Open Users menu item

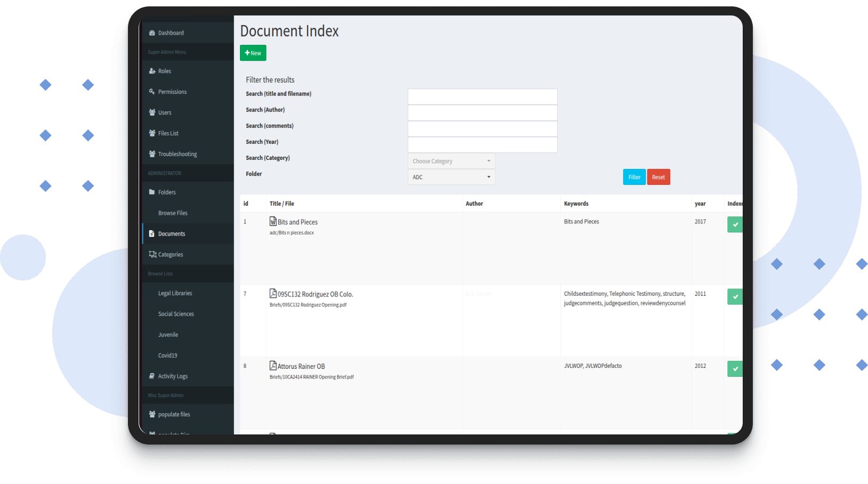coord(188,112)
